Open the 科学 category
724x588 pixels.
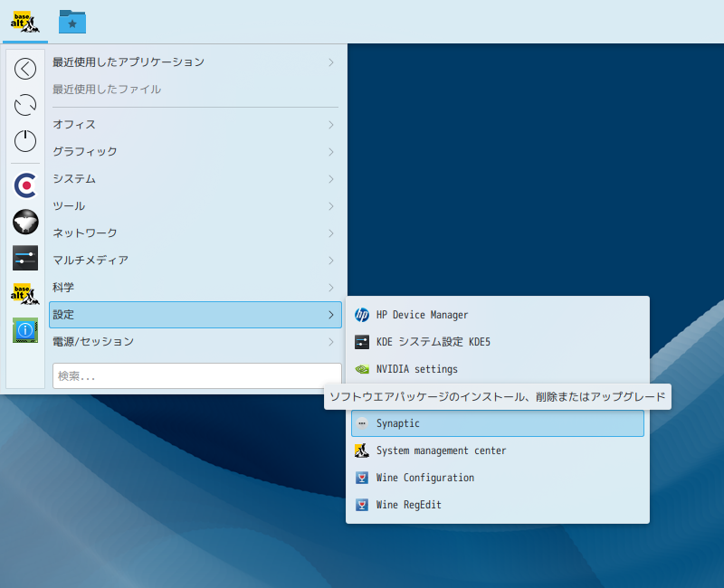pos(195,288)
